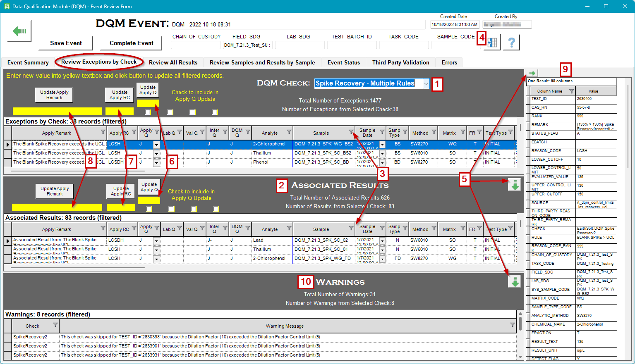Open Samp Type filter in Exceptions grid
This screenshot has height=364, width=635.
pyautogui.click(x=405, y=132)
